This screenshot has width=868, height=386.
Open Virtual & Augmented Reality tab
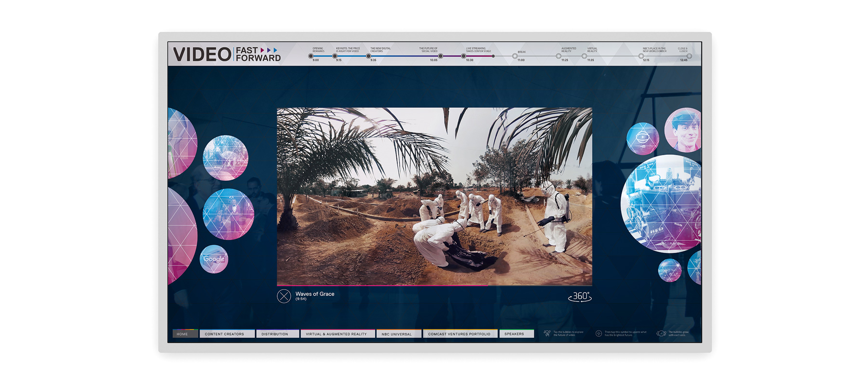click(x=338, y=334)
